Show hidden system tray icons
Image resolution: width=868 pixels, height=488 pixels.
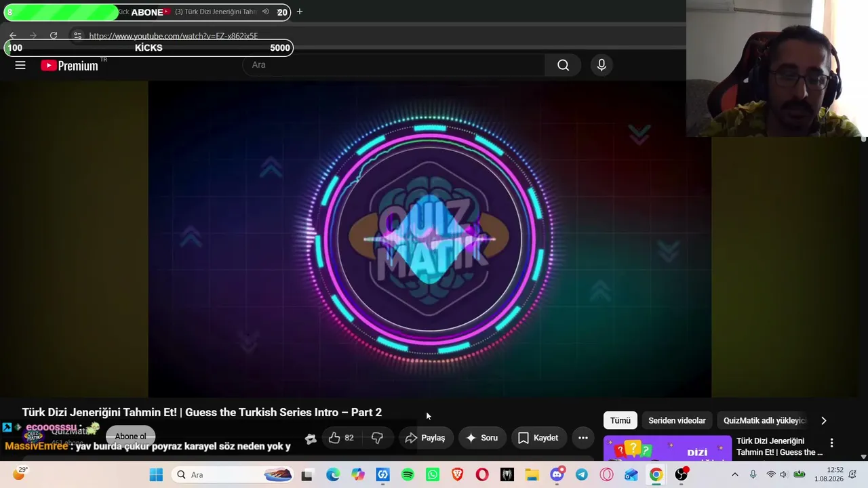pos(734,474)
